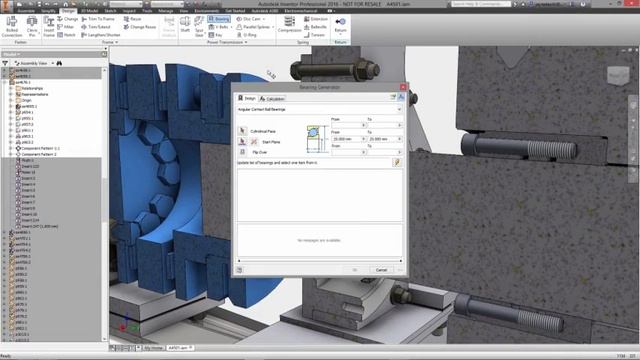Select the Miter frame tool
Image resolution: width=640 pixels, height=360 pixels.
tap(66, 27)
